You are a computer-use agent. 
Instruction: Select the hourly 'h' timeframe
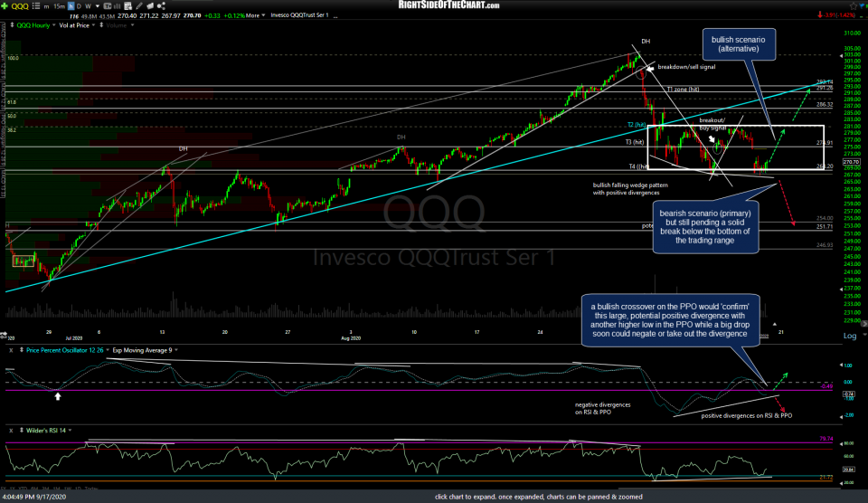71,6
